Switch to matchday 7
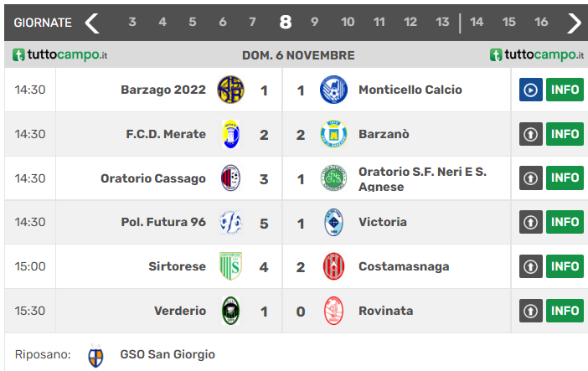 tap(252, 23)
